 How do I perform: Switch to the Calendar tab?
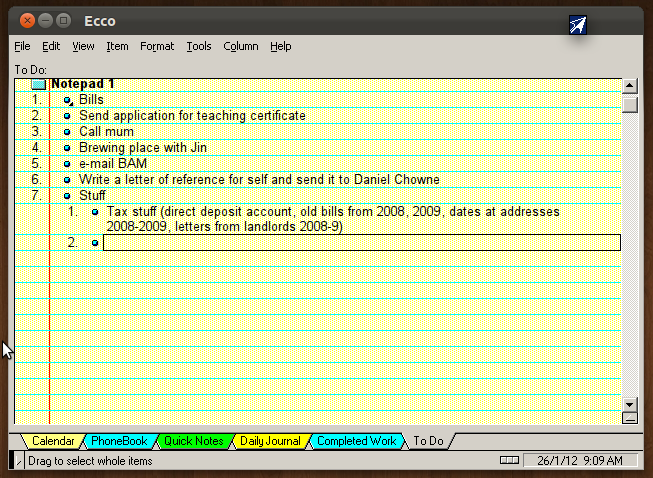pyautogui.click(x=53, y=441)
